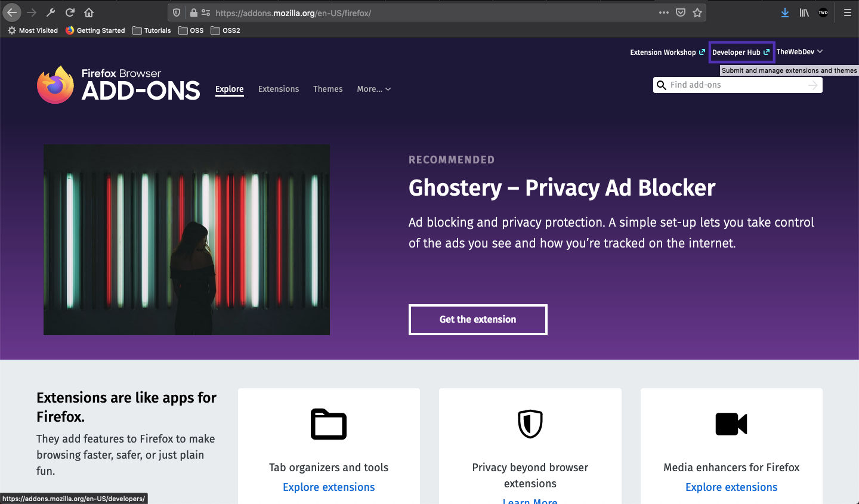Click the video camera icon for media enhancers
The width and height of the screenshot is (859, 504).
pyautogui.click(x=731, y=424)
